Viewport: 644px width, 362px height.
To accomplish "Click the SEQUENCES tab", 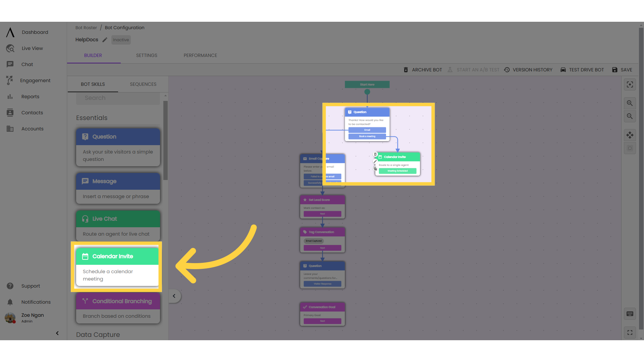I will click(x=143, y=84).
